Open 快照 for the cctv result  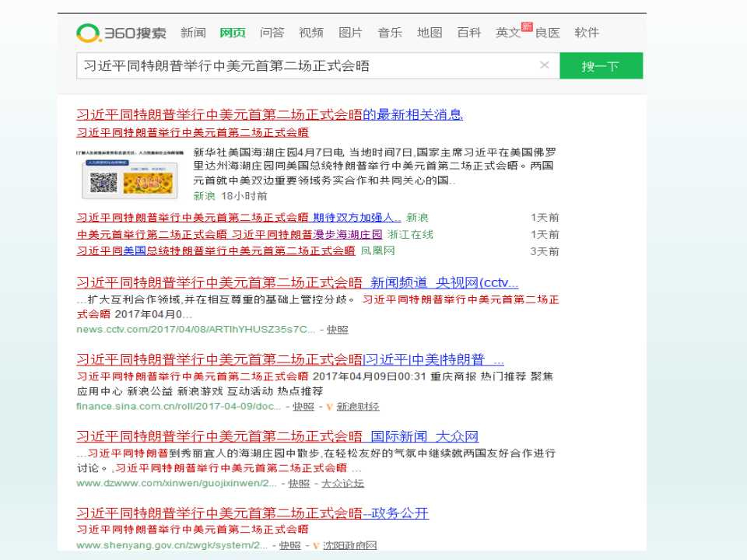point(337,330)
